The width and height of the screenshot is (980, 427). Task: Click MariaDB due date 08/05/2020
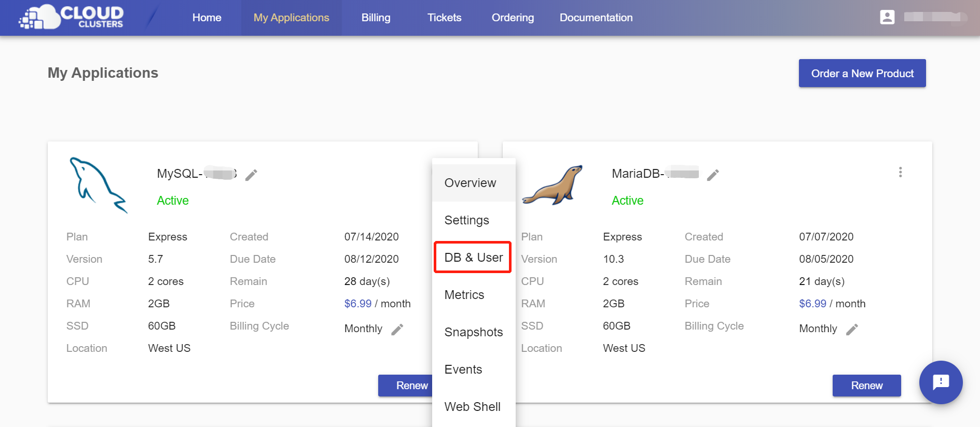(826, 259)
